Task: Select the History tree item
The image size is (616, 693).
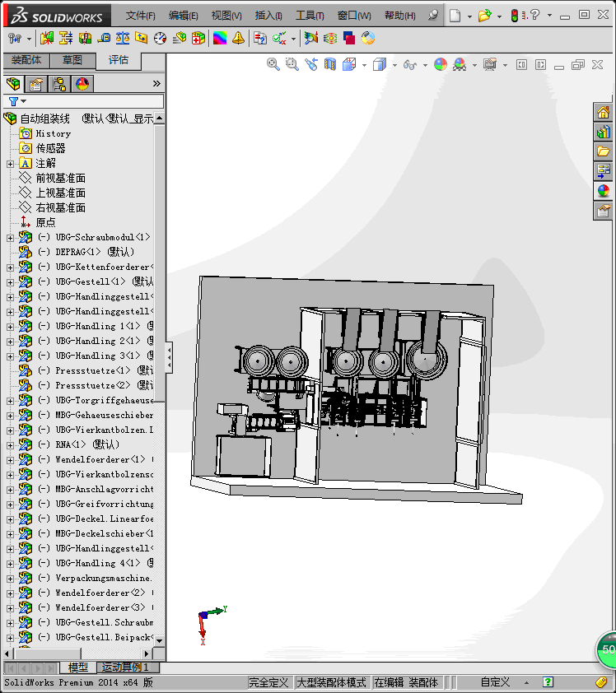Action: (x=53, y=134)
